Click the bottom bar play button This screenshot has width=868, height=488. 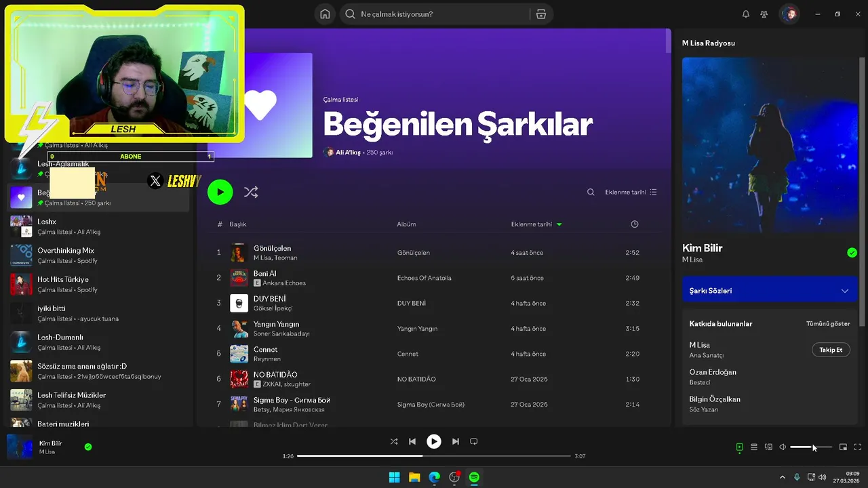coord(434,441)
